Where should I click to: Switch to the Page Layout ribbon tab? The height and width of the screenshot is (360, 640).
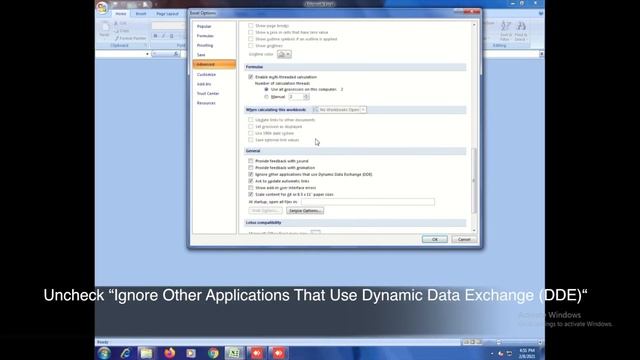[x=167, y=14]
